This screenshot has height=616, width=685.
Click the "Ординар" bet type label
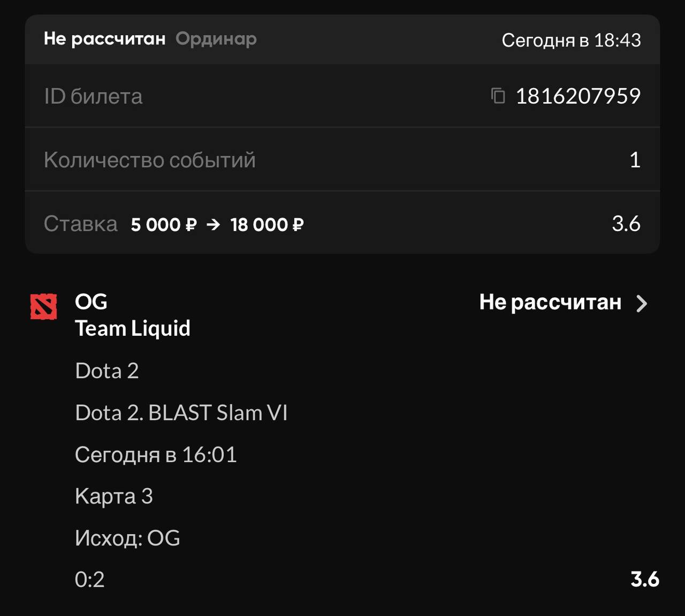(x=216, y=39)
